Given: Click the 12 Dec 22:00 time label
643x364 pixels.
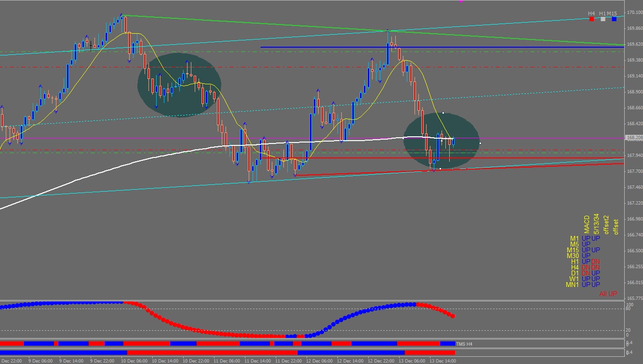Looking at the screenshot, I should 381,361.
